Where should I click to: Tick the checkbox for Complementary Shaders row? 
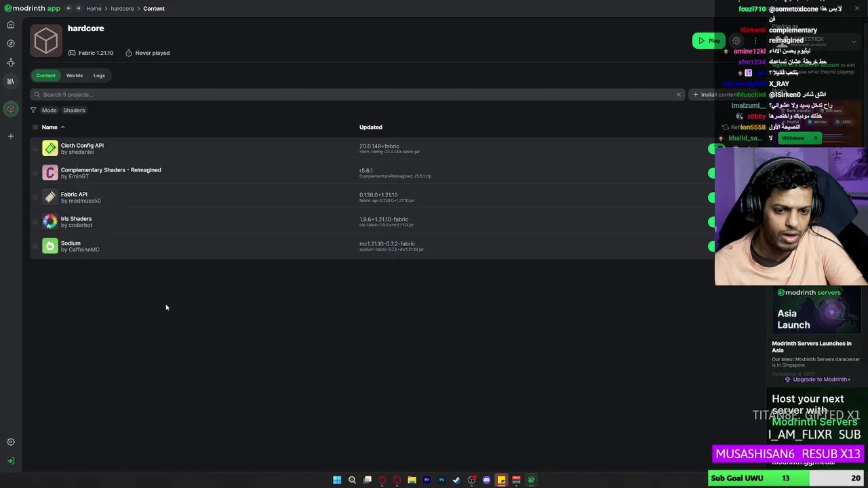click(35, 173)
